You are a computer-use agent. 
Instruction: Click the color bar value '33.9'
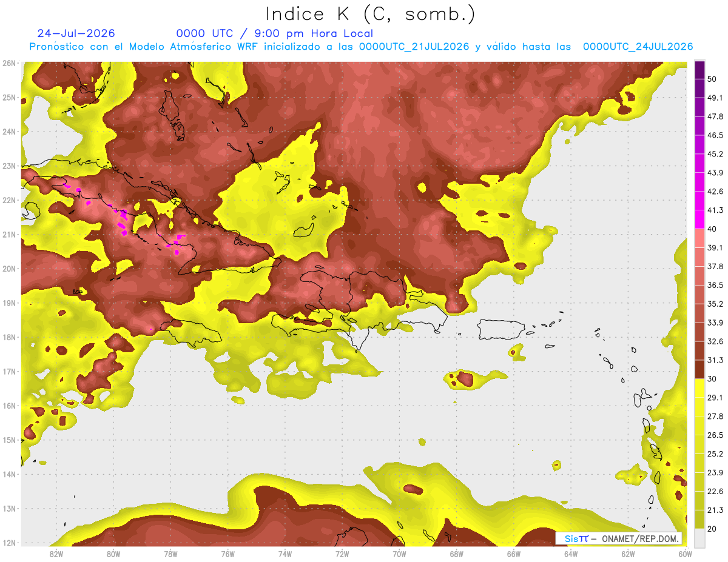click(715, 323)
